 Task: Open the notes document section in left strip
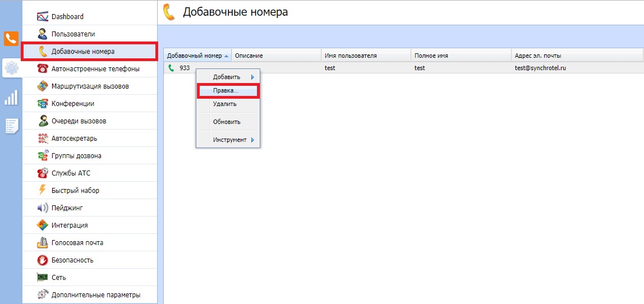coord(11,126)
